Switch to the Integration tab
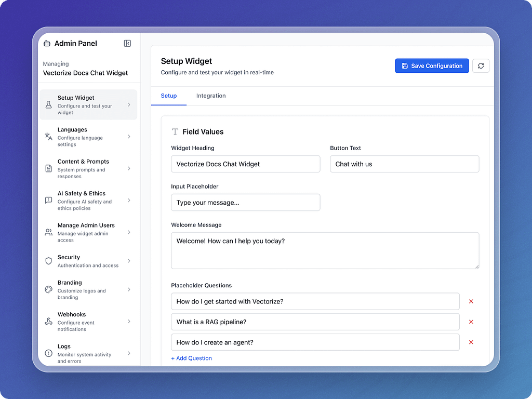This screenshot has height=399, width=532. (211, 96)
